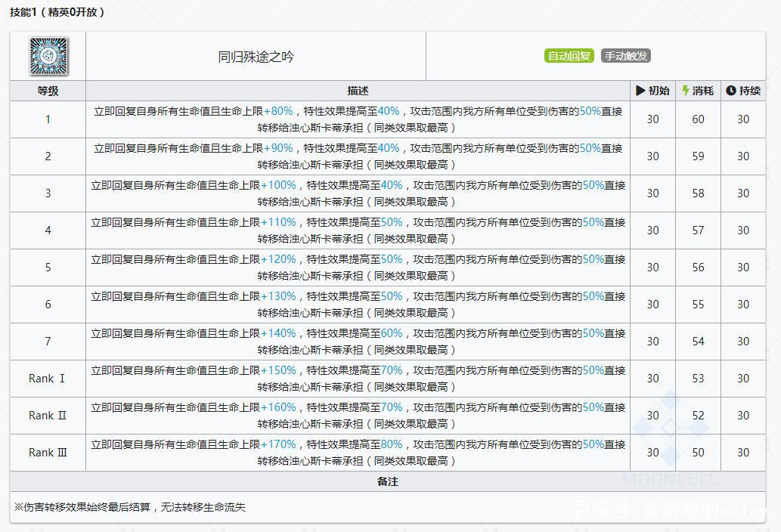Click the 持续 clock icon

tap(730, 91)
